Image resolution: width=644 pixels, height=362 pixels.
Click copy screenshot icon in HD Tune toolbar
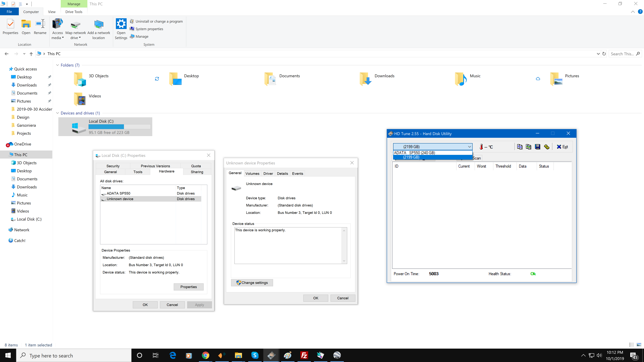pyautogui.click(x=528, y=147)
